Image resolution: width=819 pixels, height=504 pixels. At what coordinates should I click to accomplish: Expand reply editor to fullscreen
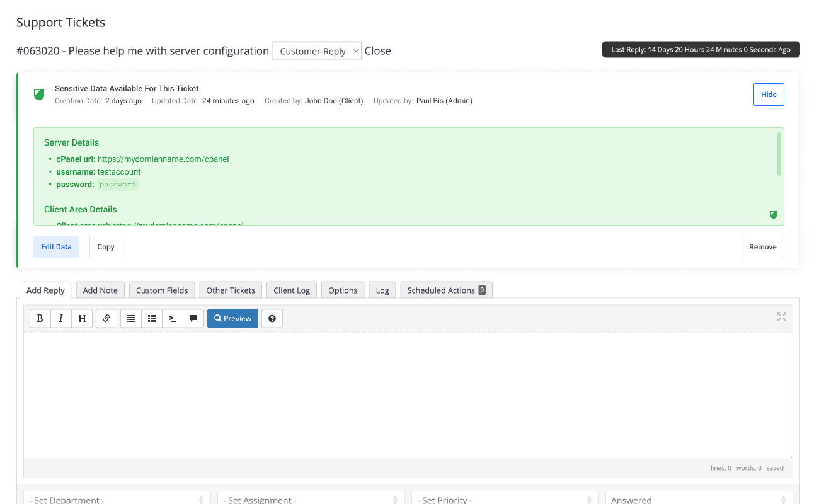782,317
